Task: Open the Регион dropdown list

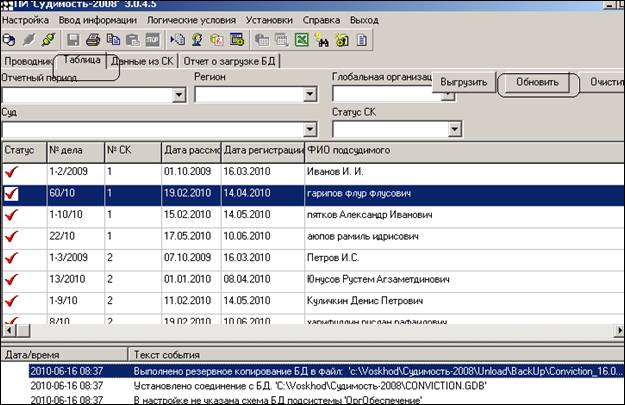Action: 310,94
